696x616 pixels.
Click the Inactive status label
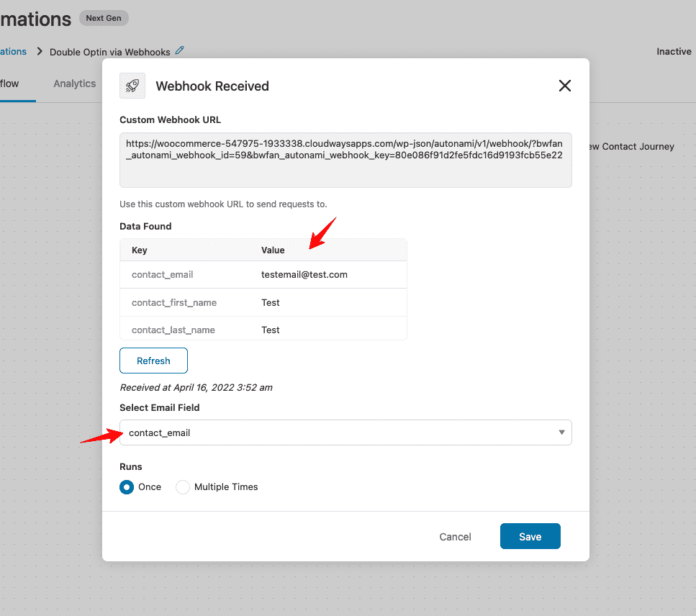[674, 52]
